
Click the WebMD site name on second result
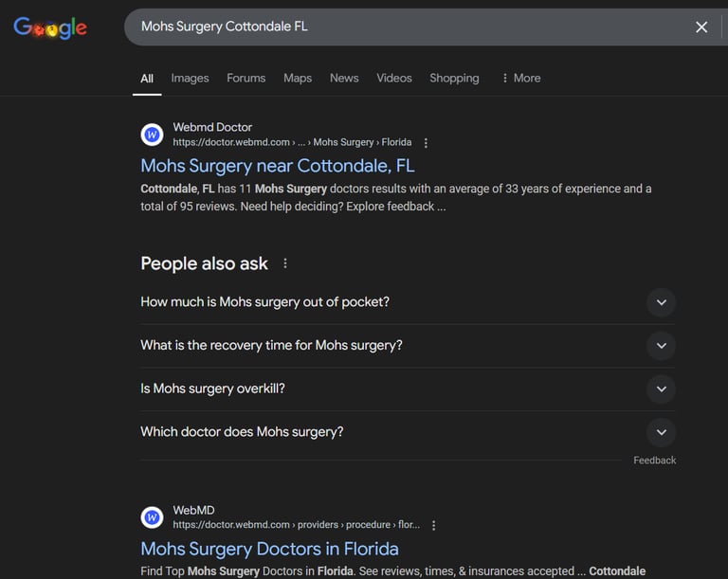click(193, 510)
